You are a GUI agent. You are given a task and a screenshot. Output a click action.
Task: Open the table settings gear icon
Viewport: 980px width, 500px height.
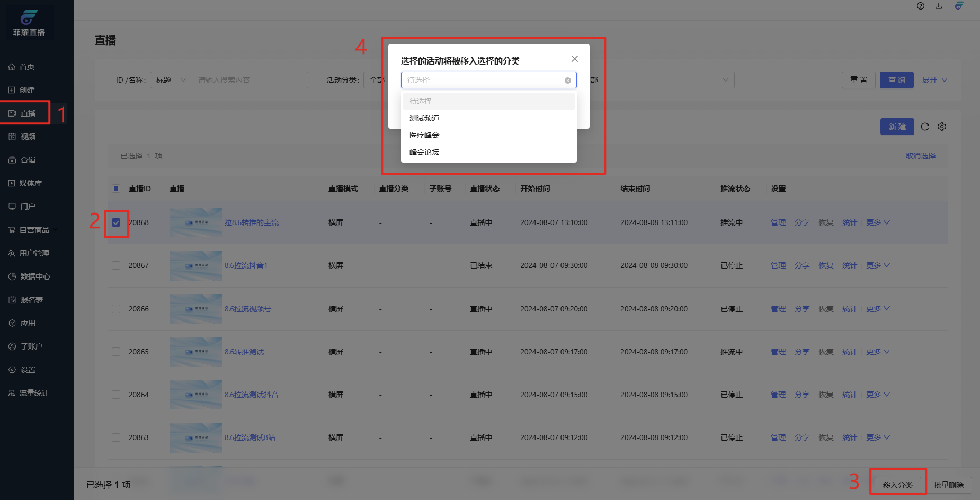coord(942,127)
